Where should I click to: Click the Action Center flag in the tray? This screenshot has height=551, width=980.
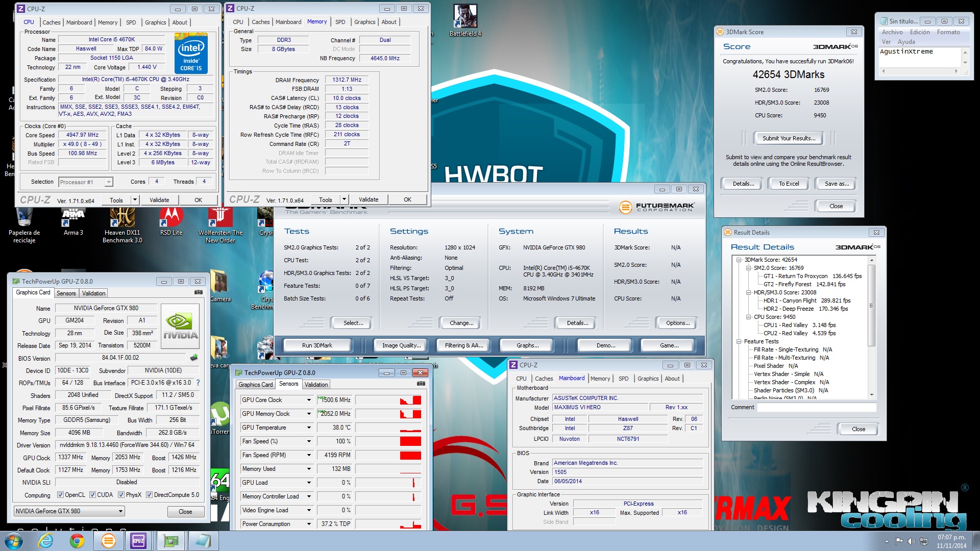pos(899,541)
